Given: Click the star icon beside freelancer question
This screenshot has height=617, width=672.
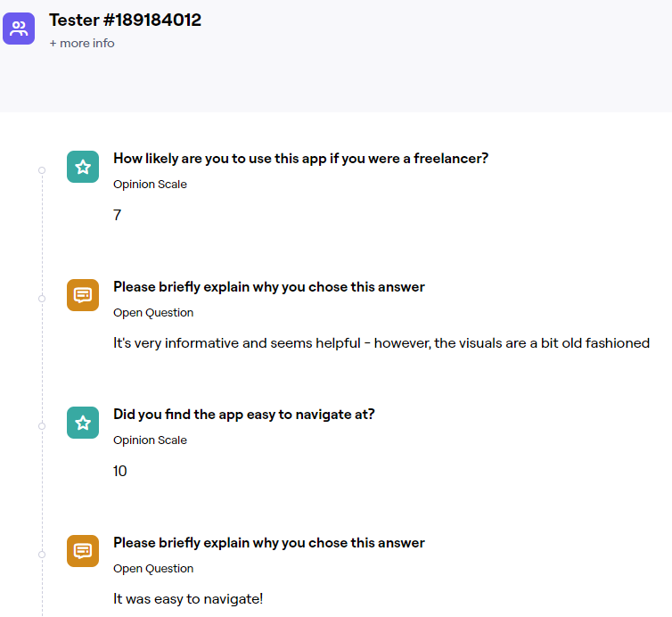Looking at the screenshot, I should [x=83, y=167].
